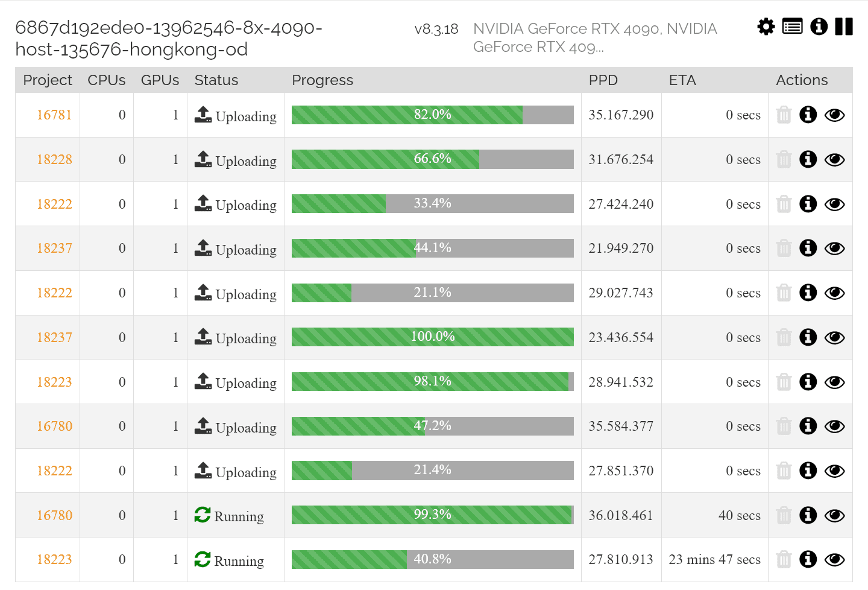Open project 18228 link
The height and width of the screenshot is (590, 868).
tap(54, 159)
